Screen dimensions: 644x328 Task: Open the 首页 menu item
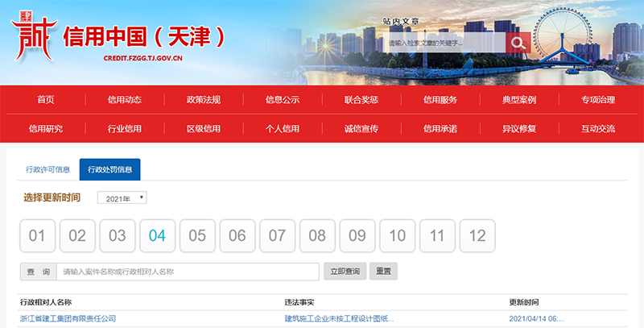click(46, 100)
